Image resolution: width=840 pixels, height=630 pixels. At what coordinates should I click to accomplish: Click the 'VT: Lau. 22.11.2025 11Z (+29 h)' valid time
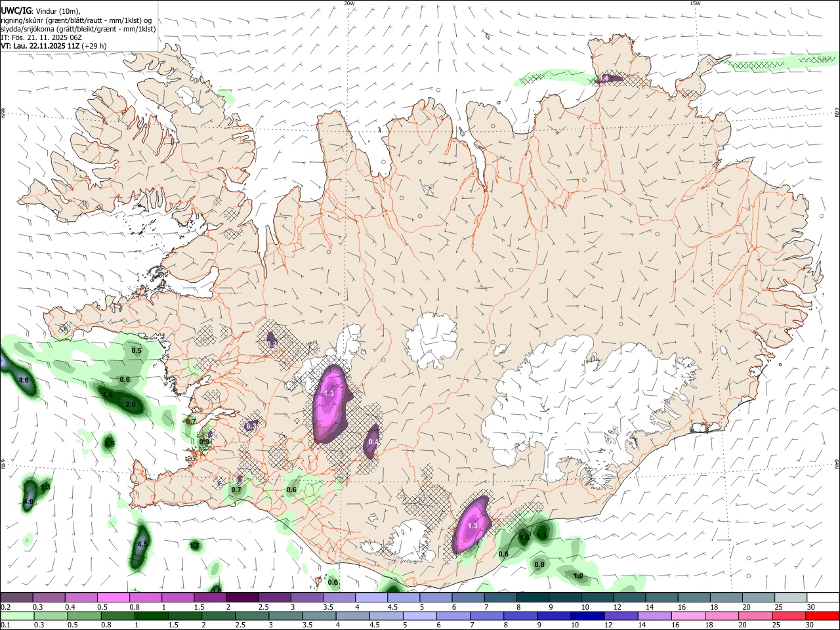point(54,46)
